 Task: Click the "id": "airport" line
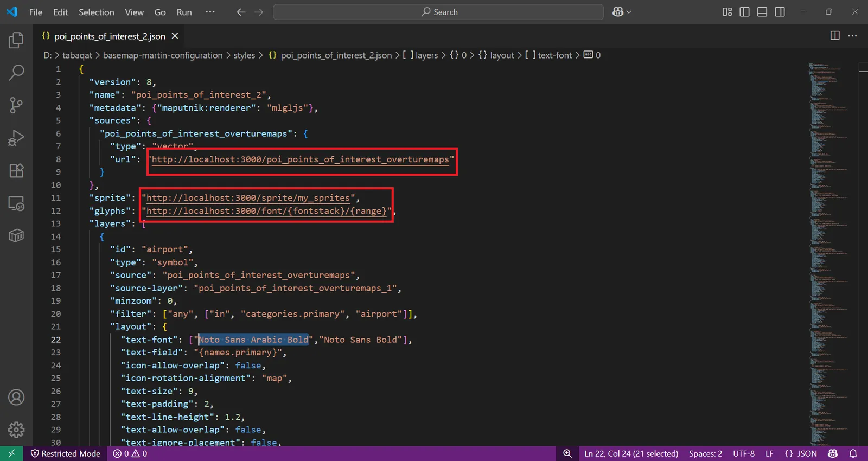(151, 249)
